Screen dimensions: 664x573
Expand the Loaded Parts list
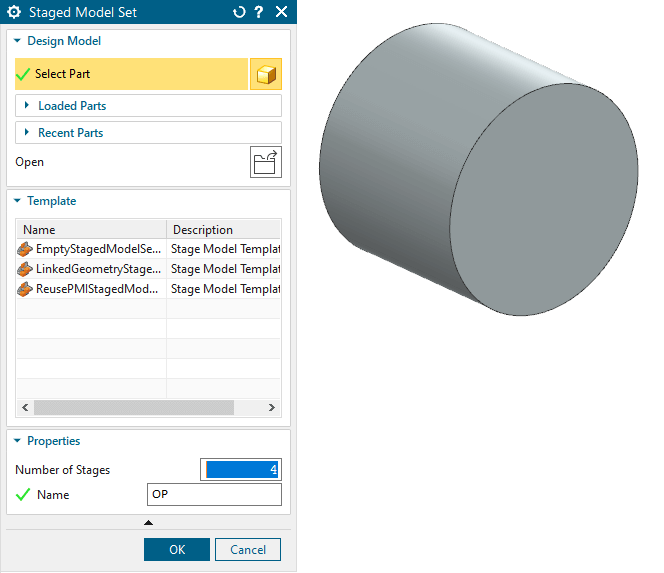(x=148, y=105)
